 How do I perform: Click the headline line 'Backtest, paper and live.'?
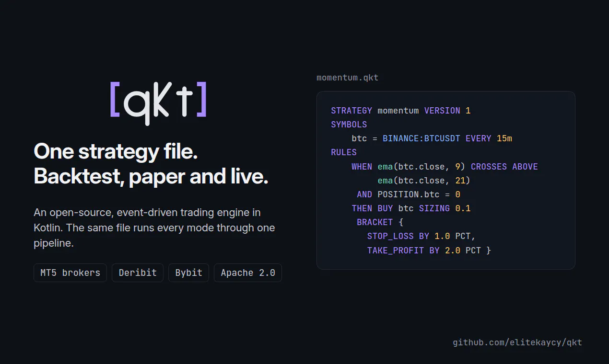[x=151, y=177]
